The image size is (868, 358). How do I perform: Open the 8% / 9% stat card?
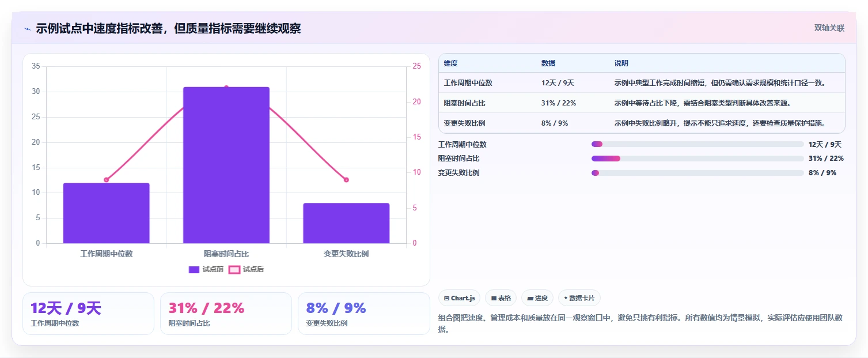364,314
